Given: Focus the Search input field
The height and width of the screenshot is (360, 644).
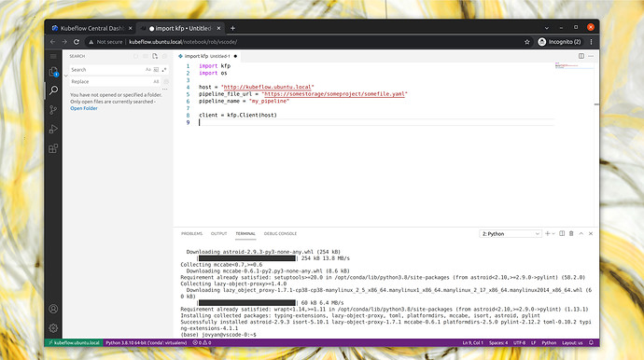Looking at the screenshot, I should coord(106,70).
